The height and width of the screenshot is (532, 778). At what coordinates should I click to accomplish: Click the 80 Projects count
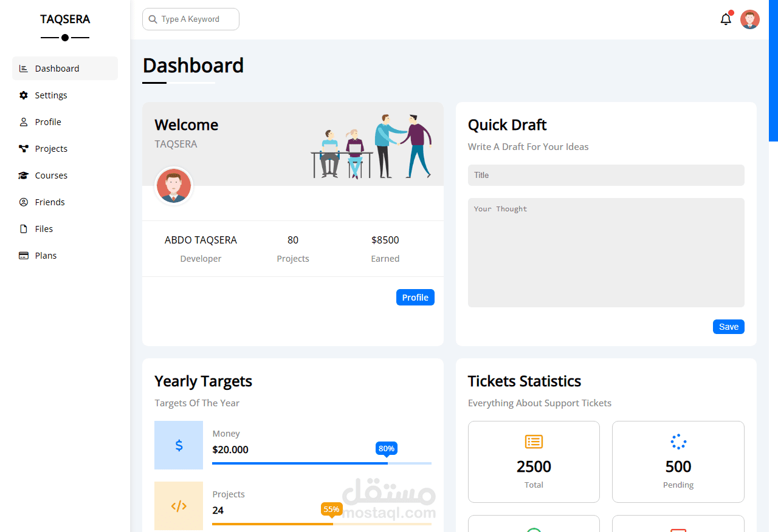tap(293, 240)
